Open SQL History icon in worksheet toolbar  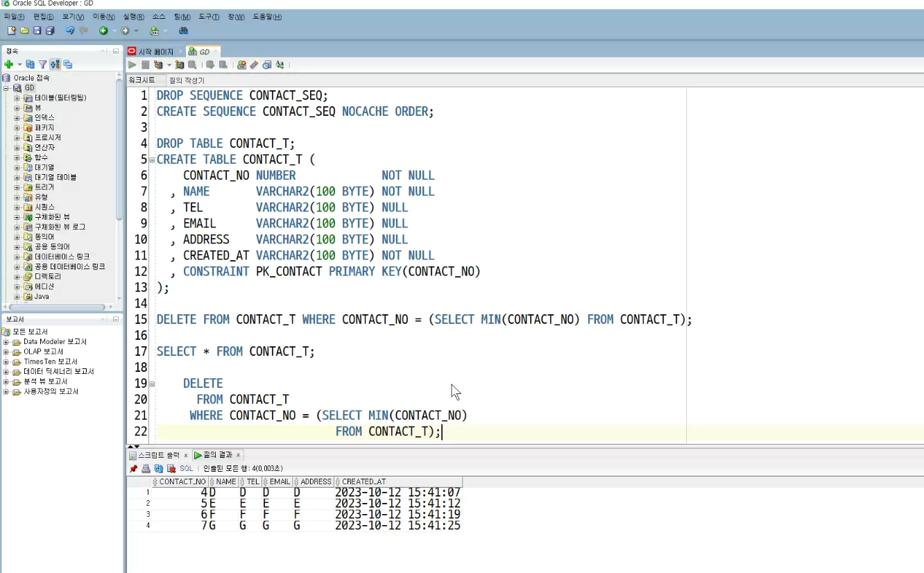click(266, 65)
